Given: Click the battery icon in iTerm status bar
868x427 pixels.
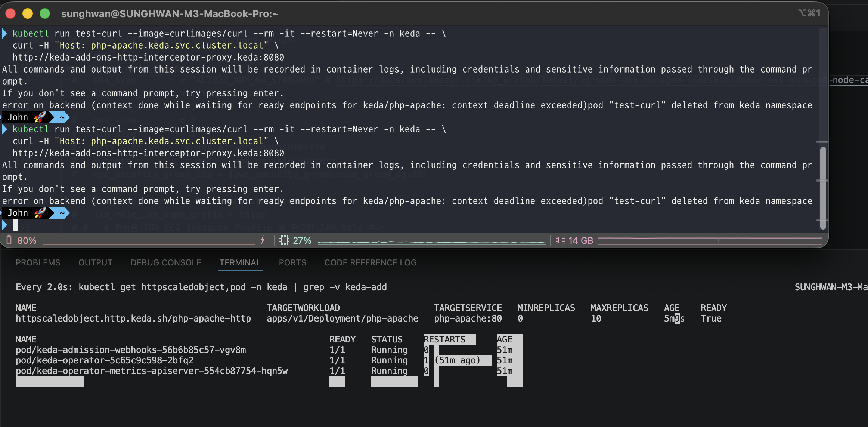Looking at the screenshot, I should (x=9, y=240).
